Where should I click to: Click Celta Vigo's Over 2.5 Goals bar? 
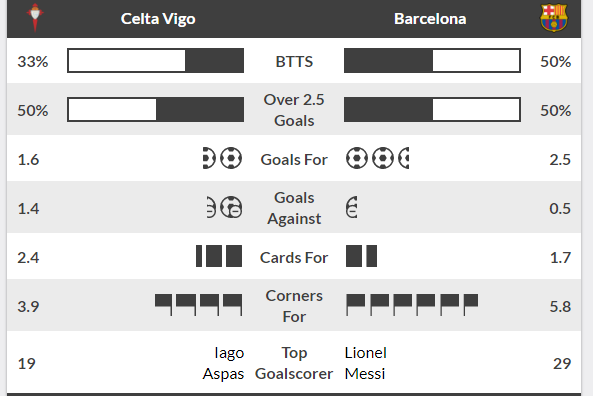pos(155,110)
